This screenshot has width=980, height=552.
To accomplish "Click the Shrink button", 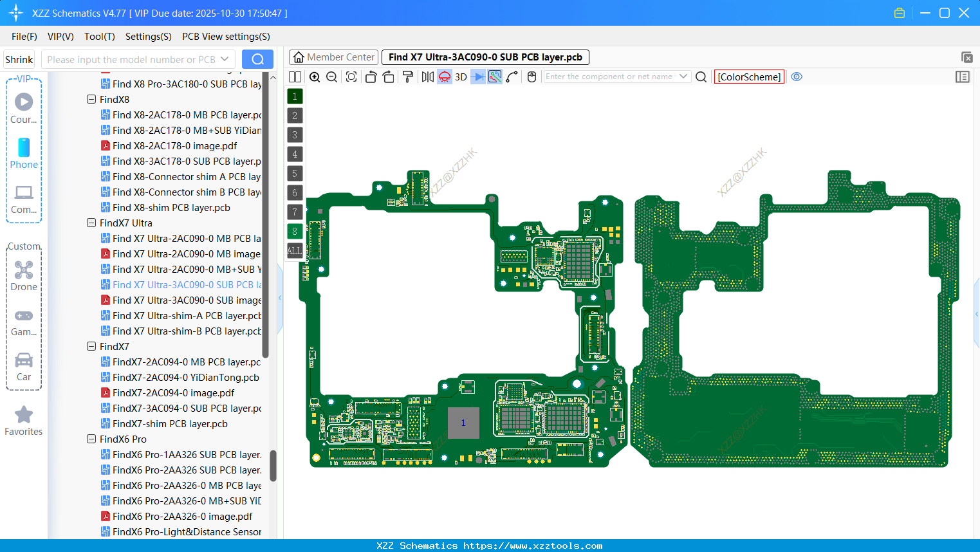I will click(x=19, y=59).
